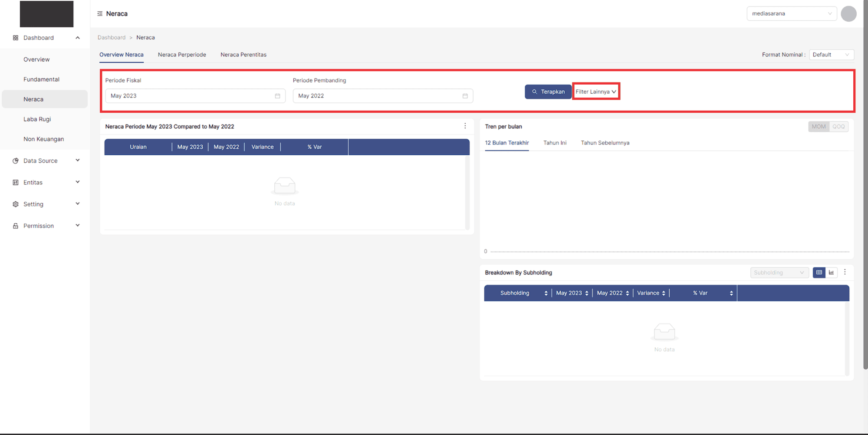Open the mediasarana account dropdown
Viewport: 868px width, 435px height.
pos(791,14)
